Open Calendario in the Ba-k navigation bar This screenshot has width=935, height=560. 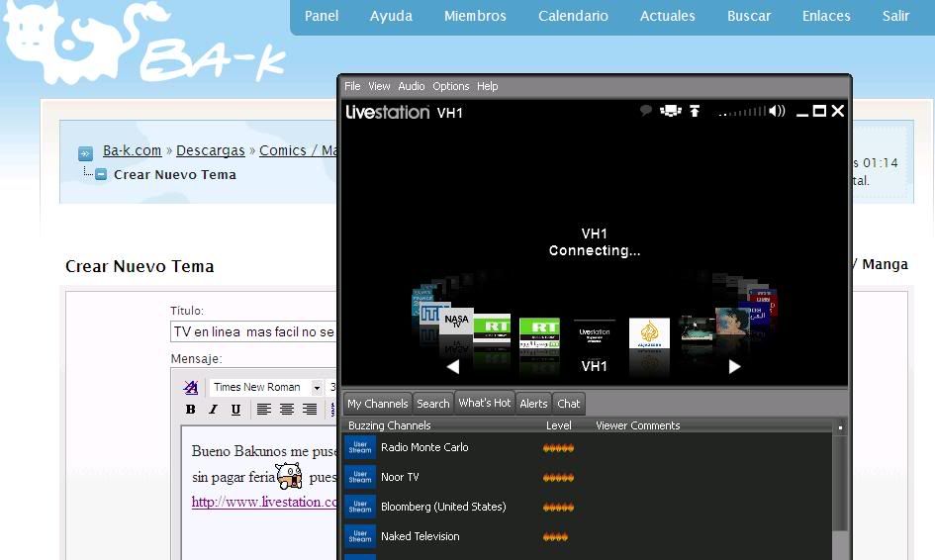pos(573,16)
